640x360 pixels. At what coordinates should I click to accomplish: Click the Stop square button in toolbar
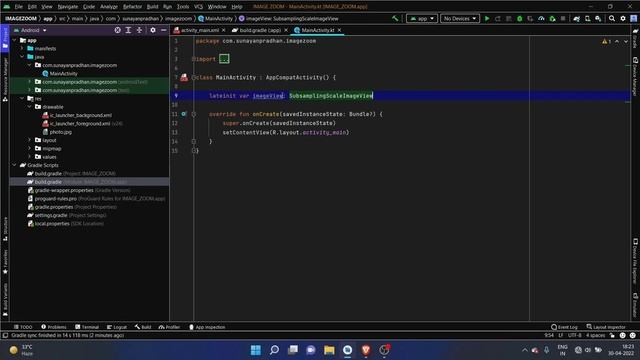(x=563, y=18)
